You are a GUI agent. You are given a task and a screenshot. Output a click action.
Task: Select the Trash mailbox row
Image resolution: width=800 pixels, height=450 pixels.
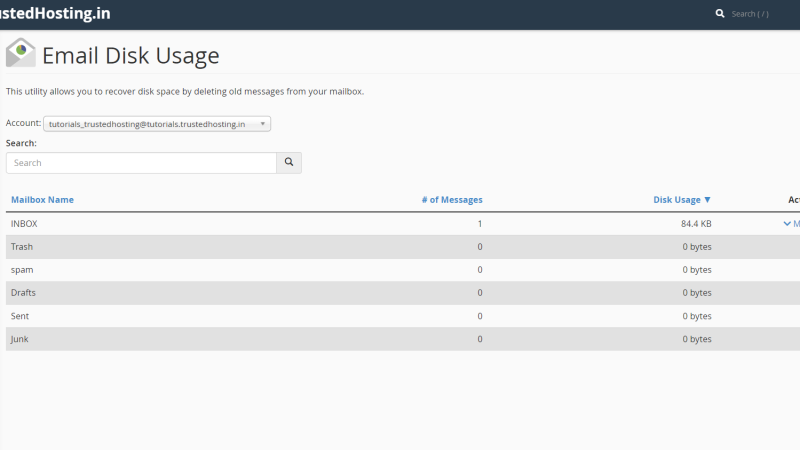pos(403,247)
